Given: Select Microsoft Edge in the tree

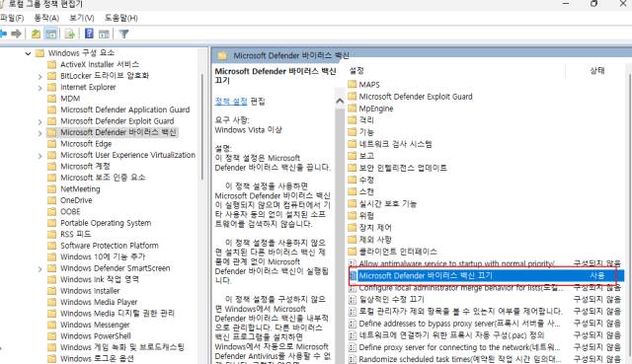Looking at the screenshot, I should point(86,144).
